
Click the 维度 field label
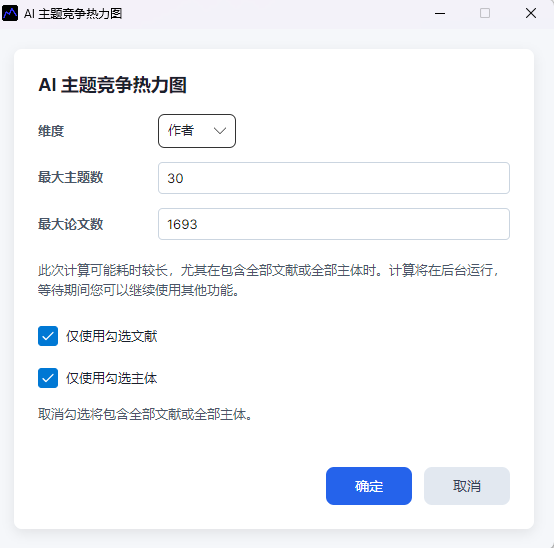[x=51, y=131]
